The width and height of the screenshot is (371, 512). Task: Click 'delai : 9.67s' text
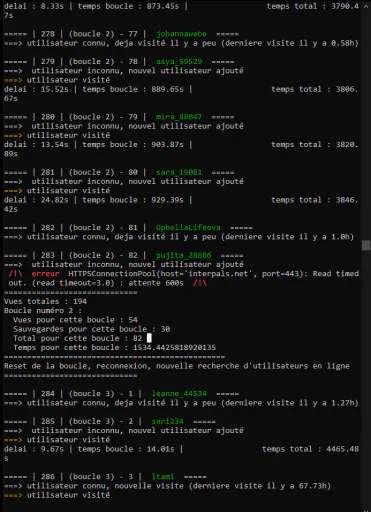[34, 449]
